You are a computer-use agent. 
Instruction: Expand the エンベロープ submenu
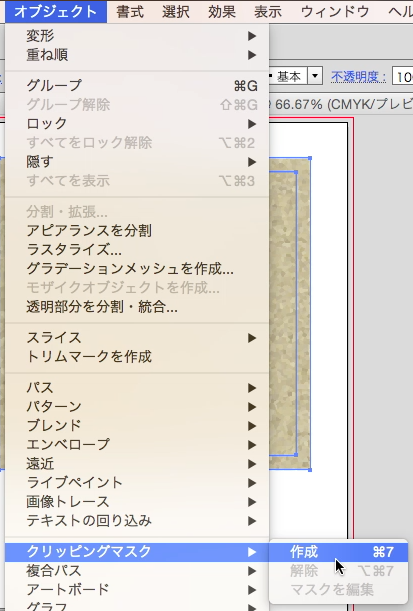pyautogui.click(x=137, y=445)
